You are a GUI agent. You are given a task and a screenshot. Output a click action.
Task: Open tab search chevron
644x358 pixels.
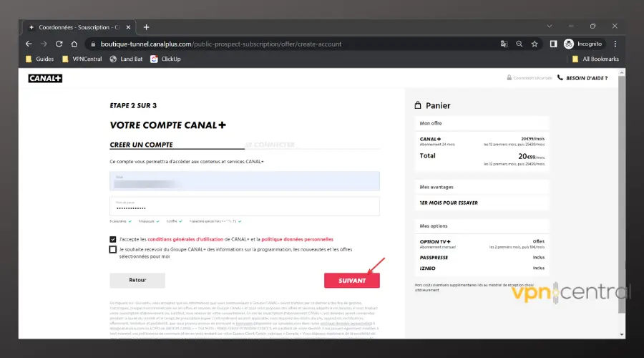(549, 26)
